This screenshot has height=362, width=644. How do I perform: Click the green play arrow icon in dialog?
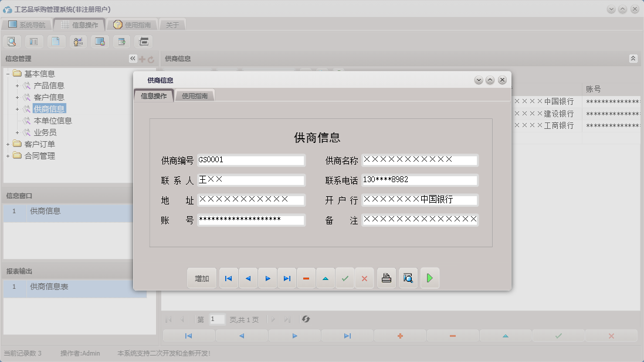point(429,278)
